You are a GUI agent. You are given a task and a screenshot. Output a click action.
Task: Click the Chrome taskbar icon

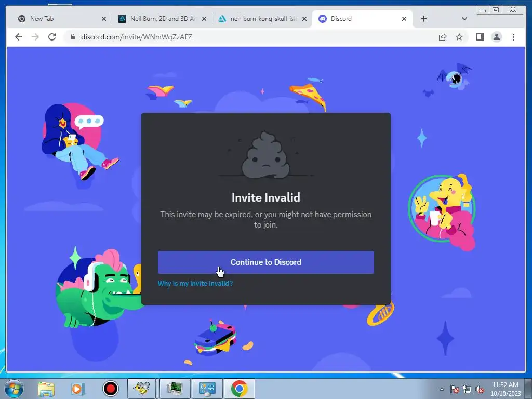coord(239,389)
